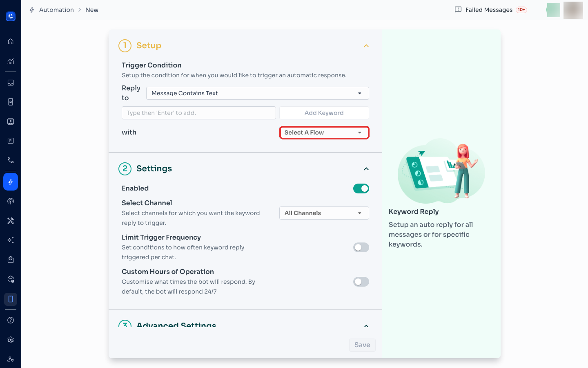Click the Setup section heading
The height and width of the screenshot is (368, 588).
(149, 45)
